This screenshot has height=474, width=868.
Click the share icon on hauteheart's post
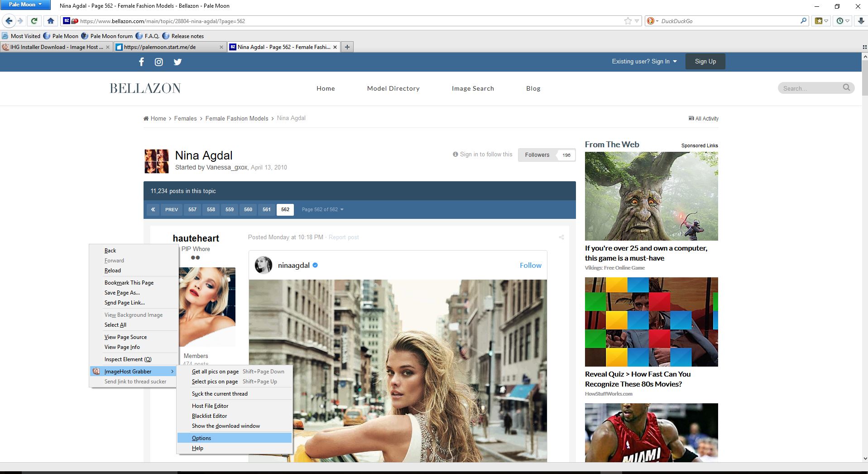click(561, 237)
